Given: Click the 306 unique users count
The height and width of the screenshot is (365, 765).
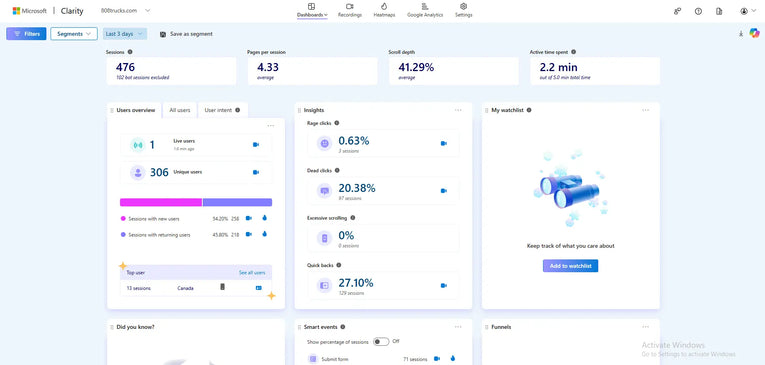Looking at the screenshot, I should tap(159, 172).
